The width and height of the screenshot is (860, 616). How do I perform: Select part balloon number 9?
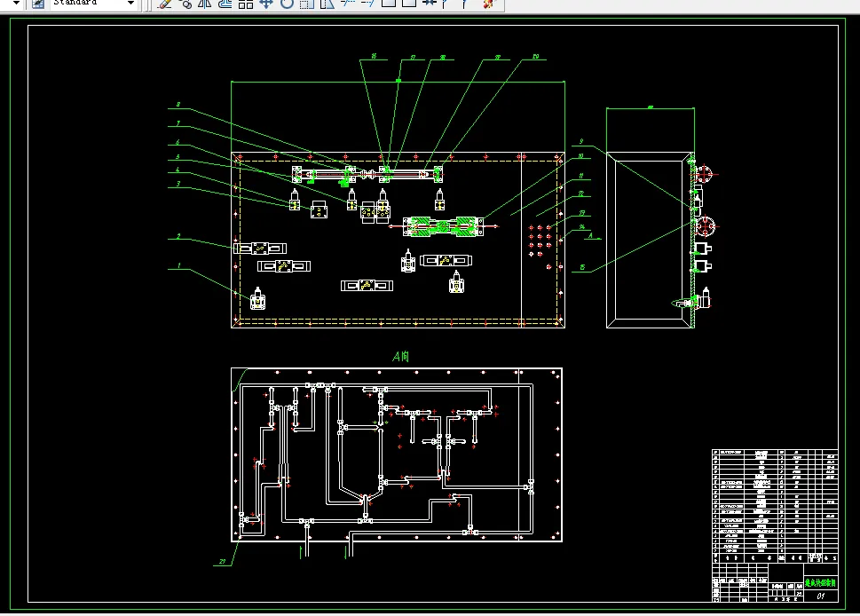tap(581, 141)
